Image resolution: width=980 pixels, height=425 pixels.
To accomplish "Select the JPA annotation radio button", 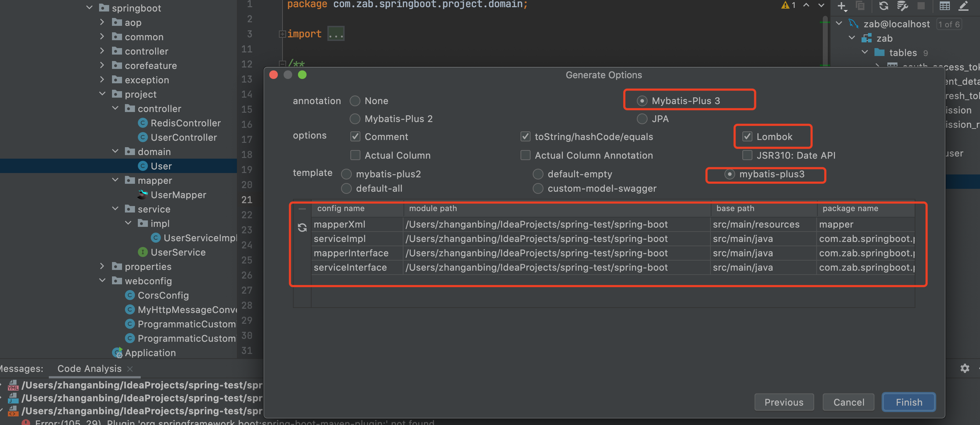I will point(642,119).
